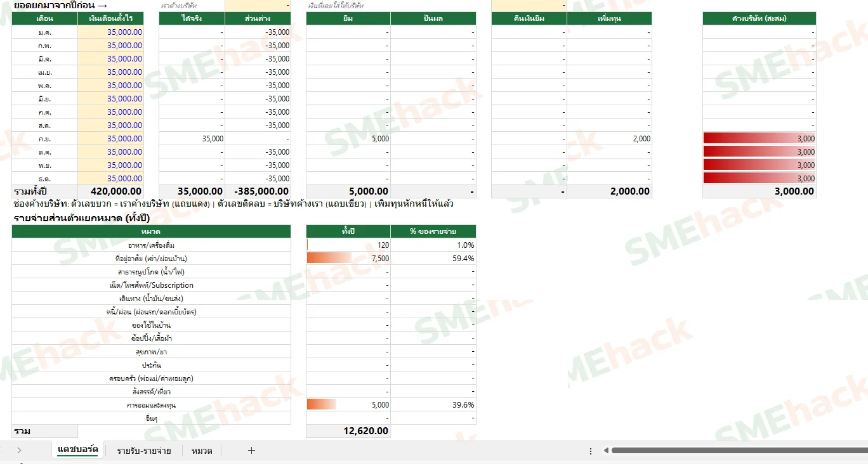The width and height of the screenshot is (868, 464).
Task: Select the ก.ย. red-bar 3,000 cell
Action: coord(760,138)
